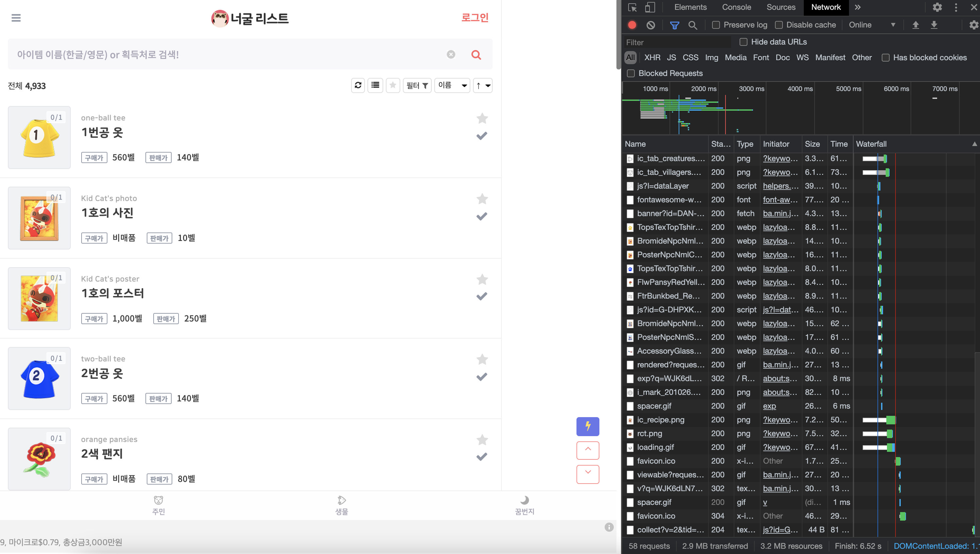This screenshot has height=554, width=980.
Task: Click the clear network log icon
Action: tap(651, 25)
